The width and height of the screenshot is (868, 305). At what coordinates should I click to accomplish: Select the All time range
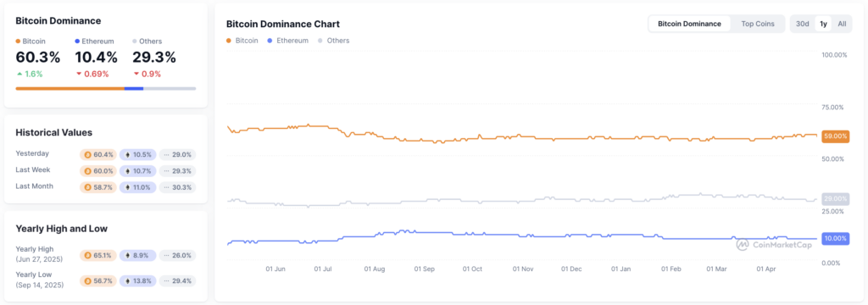point(842,24)
